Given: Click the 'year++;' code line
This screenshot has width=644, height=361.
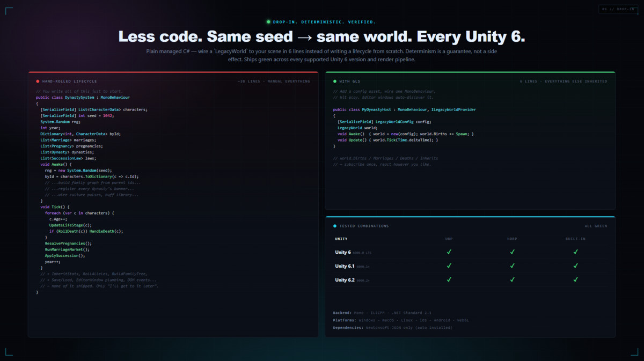Looking at the screenshot, I should coord(53,262).
